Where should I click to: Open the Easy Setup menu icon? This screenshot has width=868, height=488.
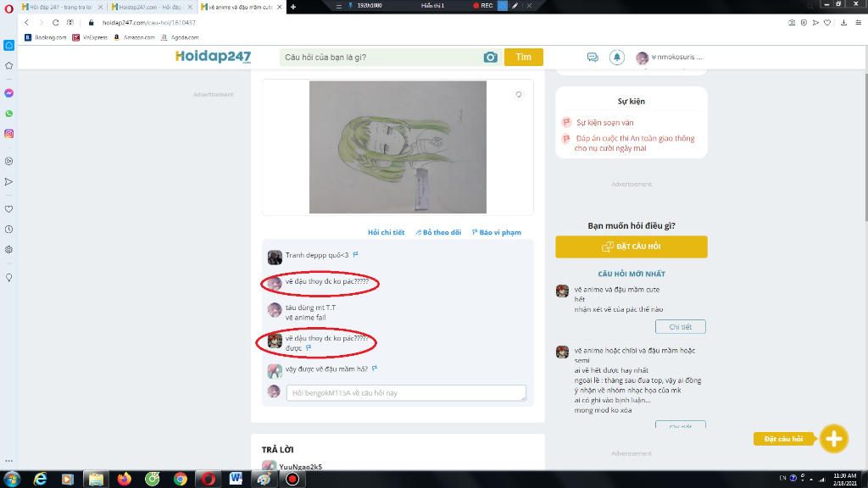tap(858, 23)
